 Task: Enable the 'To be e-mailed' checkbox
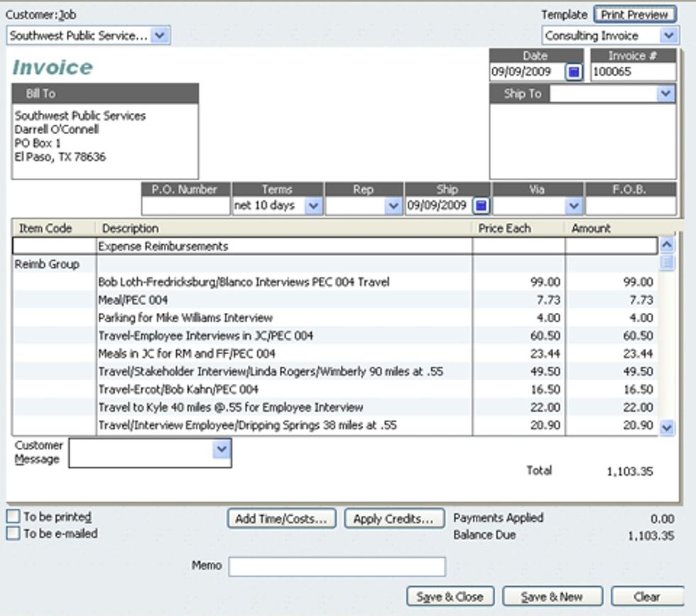tap(13, 534)
